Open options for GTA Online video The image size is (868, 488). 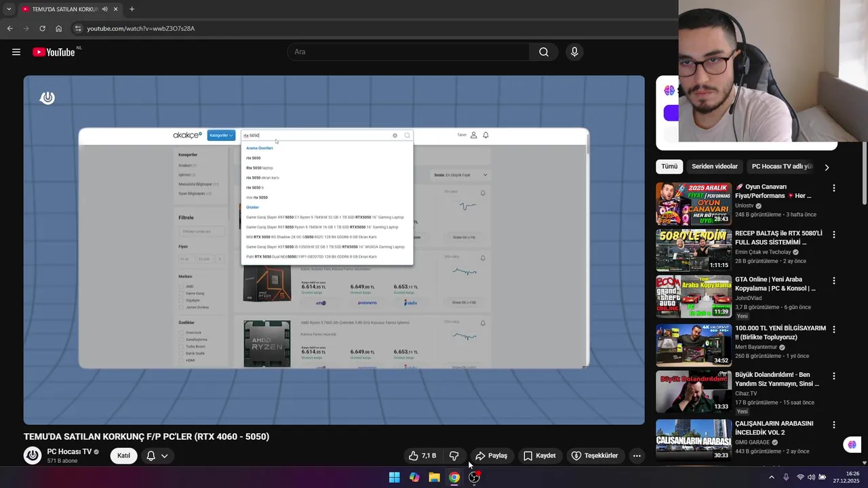834,281
